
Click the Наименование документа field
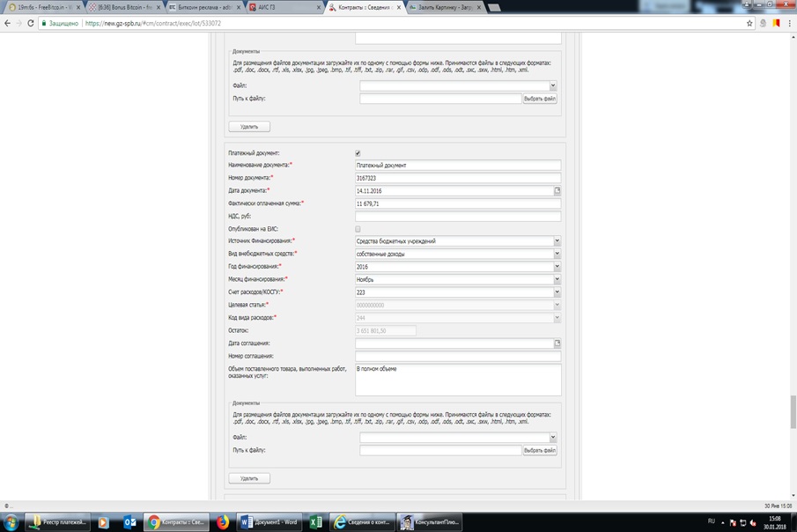coord(458,166)
